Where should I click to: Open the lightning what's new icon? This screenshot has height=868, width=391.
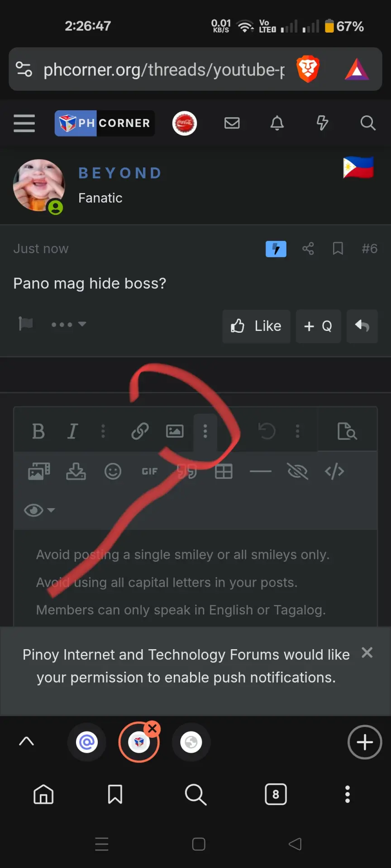322,123
